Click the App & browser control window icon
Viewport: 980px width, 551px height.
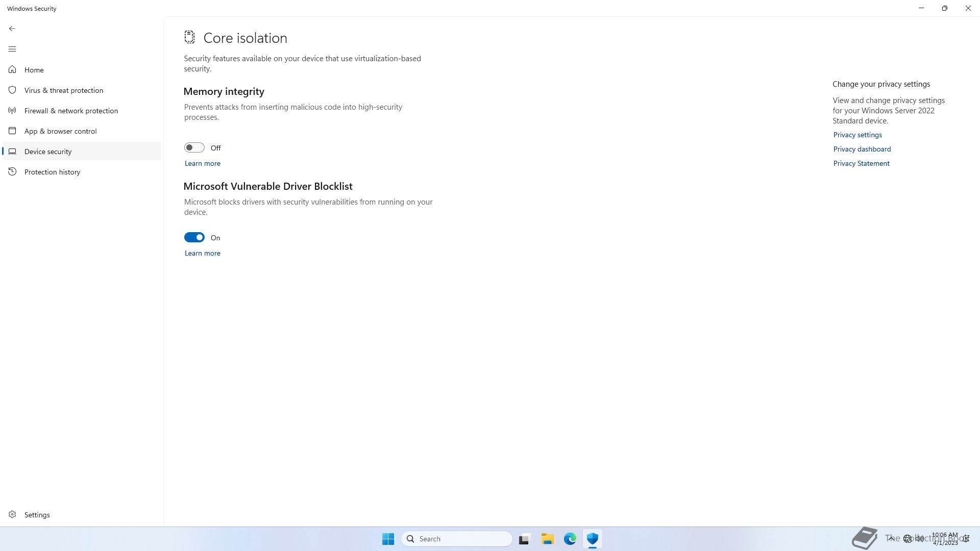(x=12, y=131)
